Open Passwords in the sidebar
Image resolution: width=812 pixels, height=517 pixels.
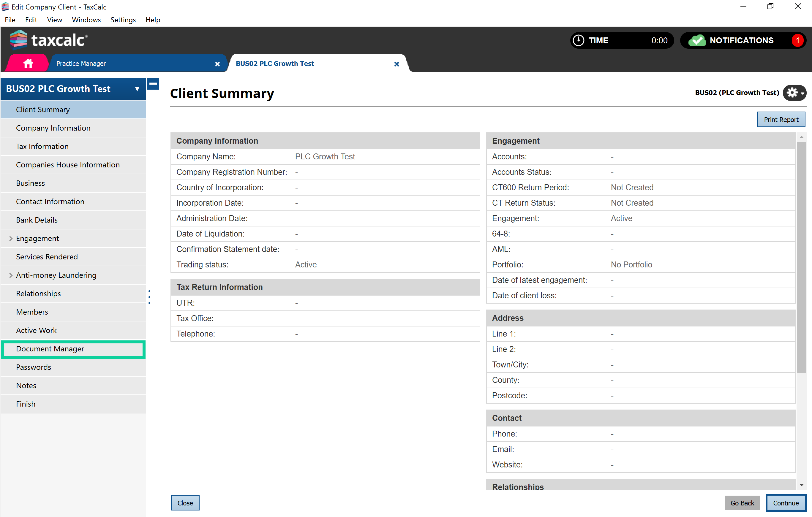coord(73,367)
